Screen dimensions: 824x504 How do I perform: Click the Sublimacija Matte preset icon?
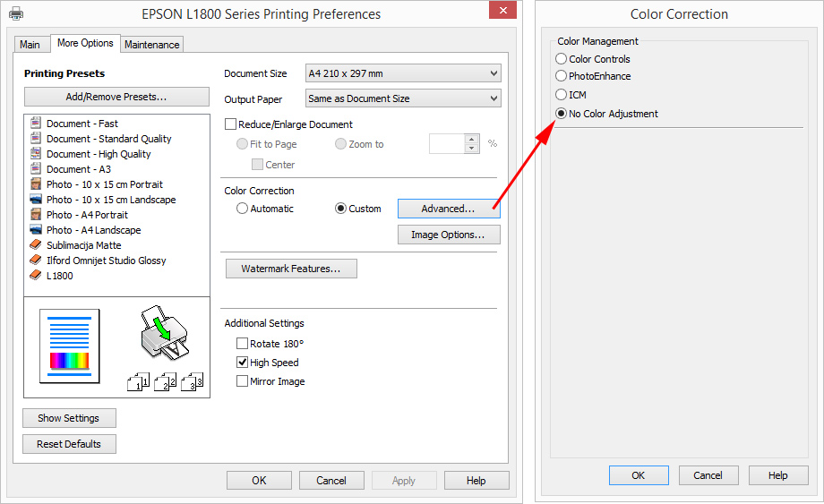pyautogui.click(x=36, y=245)
